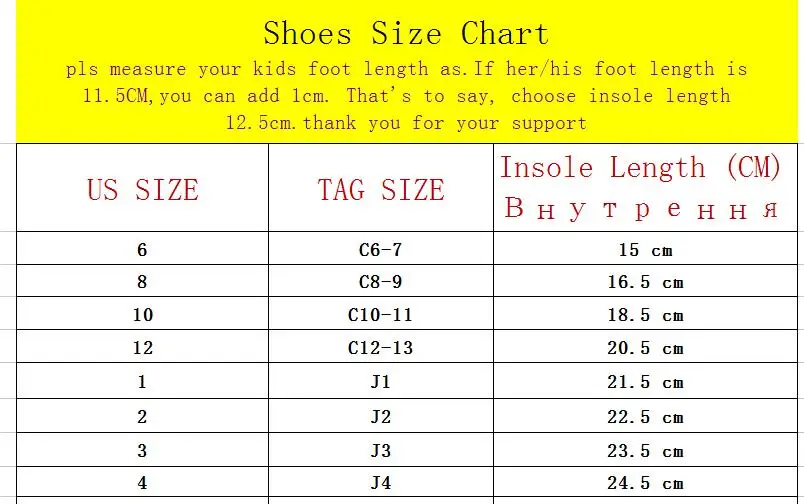The height and width of the screenshot is (504, 804).
Task: Select the C8-9 tag size cell
Action: pyautogui.click(x=380, y=282)
